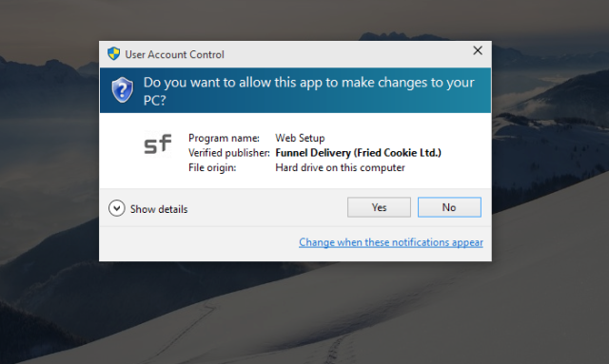Click the Hard drive on this computer text
This screenshot has width=609, height=364.
pos(340,167)
